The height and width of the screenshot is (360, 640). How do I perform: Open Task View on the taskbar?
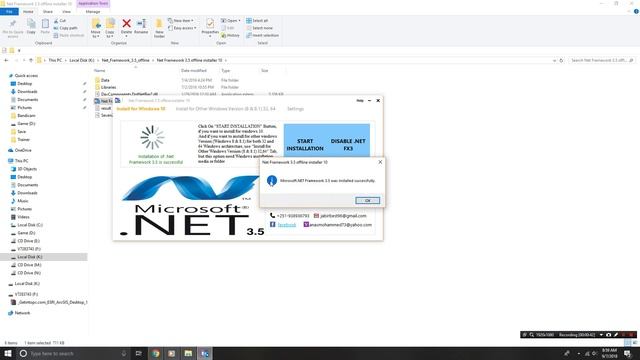tap(138, 353)
